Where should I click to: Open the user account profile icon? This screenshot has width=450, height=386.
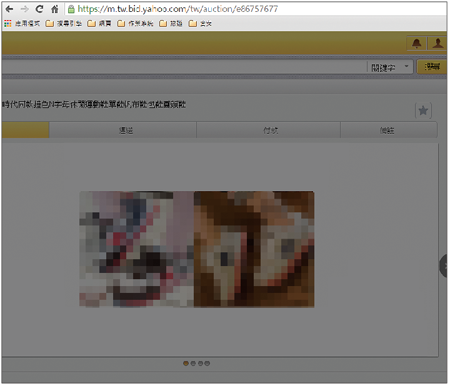point(438,43)
